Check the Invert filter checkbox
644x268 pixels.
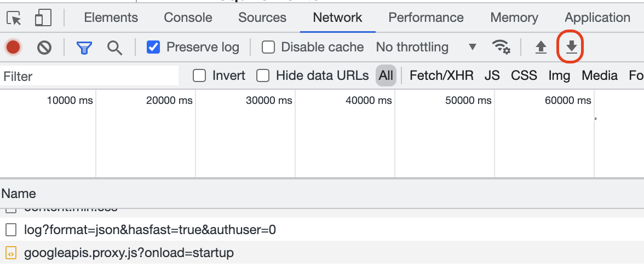point(199,75)
